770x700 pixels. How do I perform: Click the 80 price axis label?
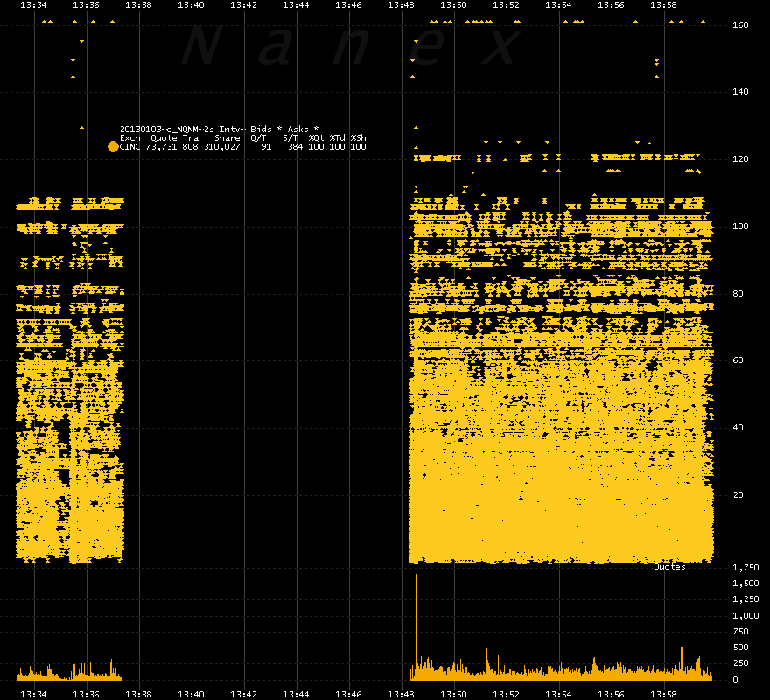[738, 294]
